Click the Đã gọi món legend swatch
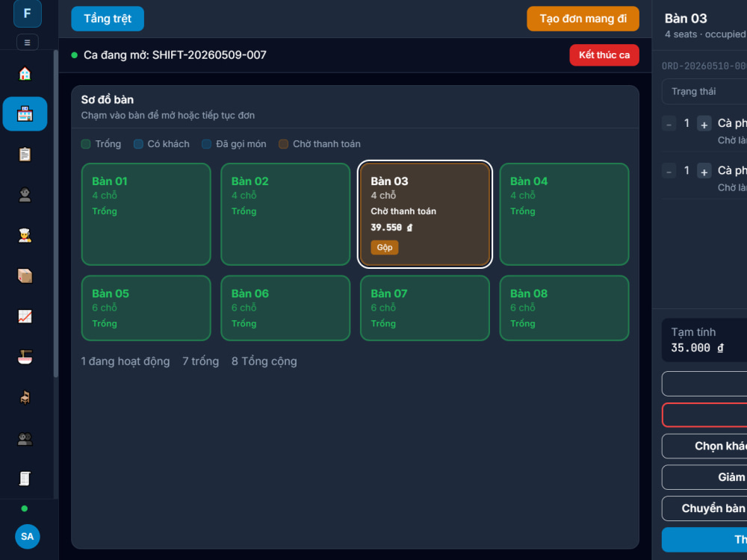Screen dimensions: 747x560 [206, 144]
